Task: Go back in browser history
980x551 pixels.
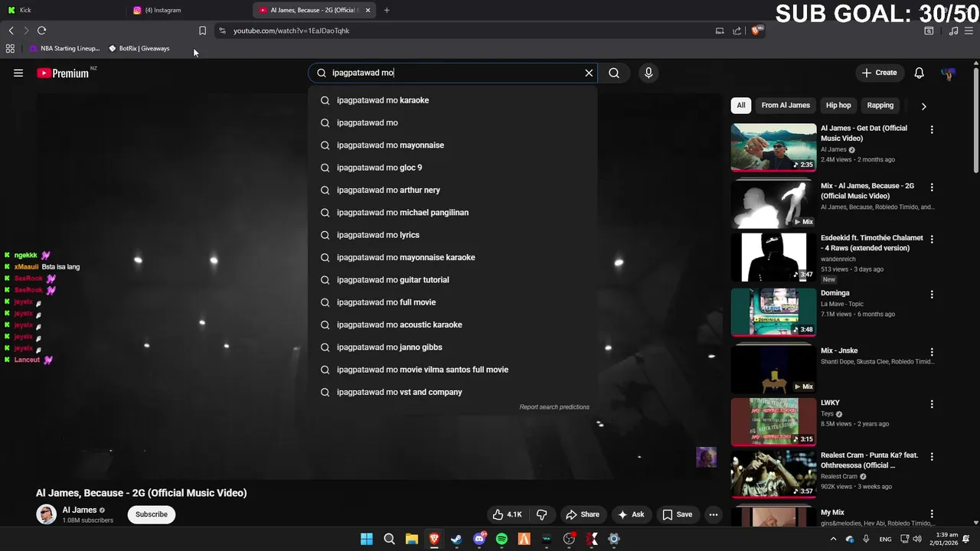Action: point(11,31)
